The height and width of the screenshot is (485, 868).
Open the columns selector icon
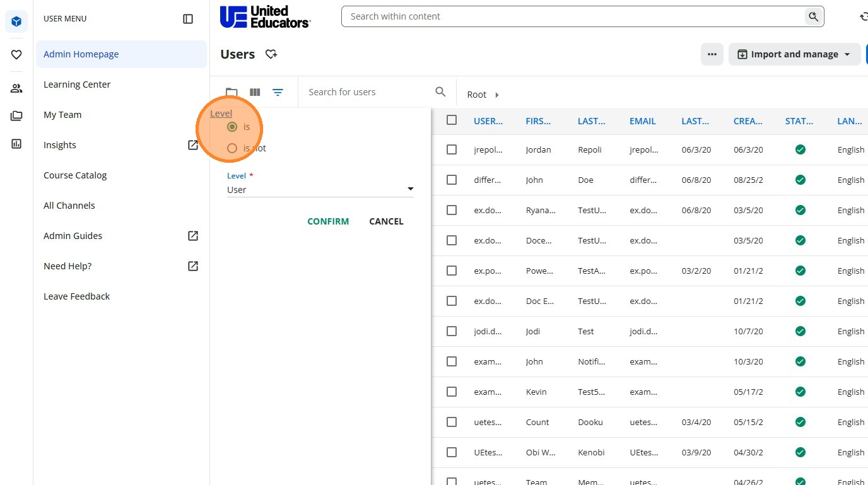pos(255,92)
